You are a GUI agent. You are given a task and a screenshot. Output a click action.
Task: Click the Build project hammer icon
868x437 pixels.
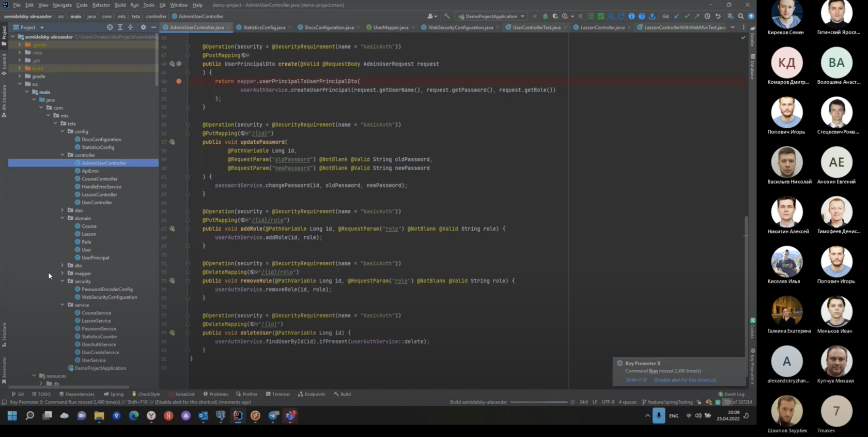pos(447,17)
